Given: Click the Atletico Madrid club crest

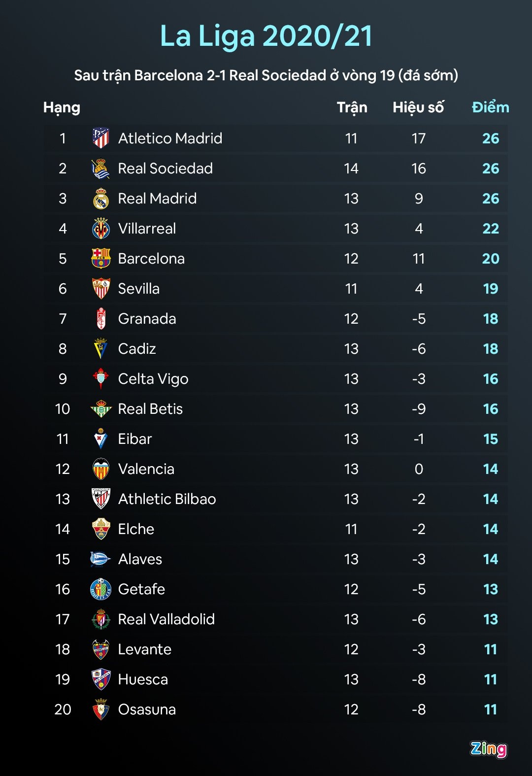Looking at the screenshot, I should 101,138.
